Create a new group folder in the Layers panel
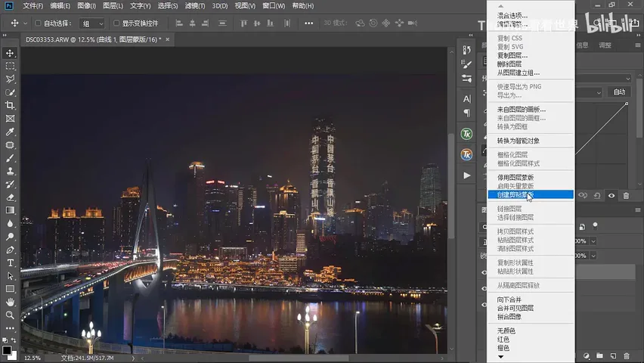644x363 pixels. coord(600,355)
